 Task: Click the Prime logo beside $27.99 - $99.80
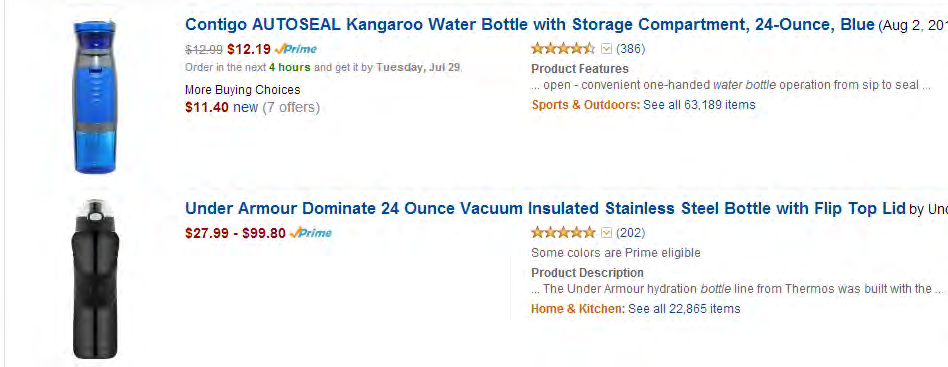[x=310, y=233]
